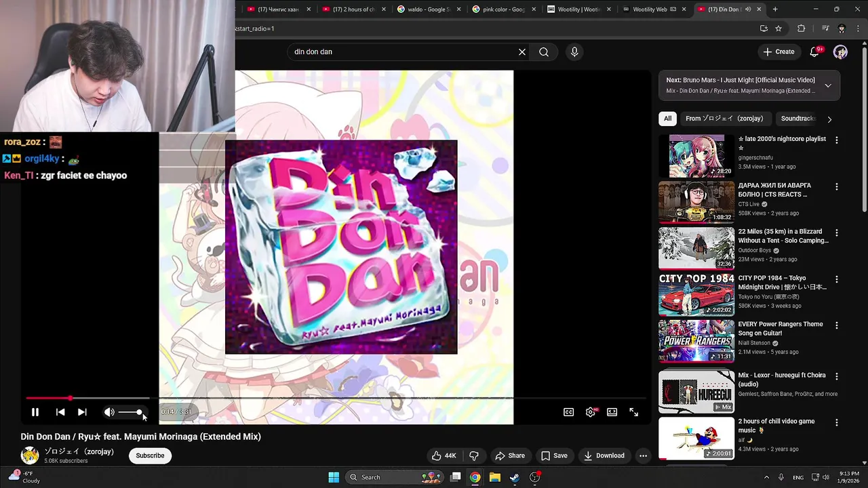
Task: Enter full screen video mode
Action: coord(634,412)
